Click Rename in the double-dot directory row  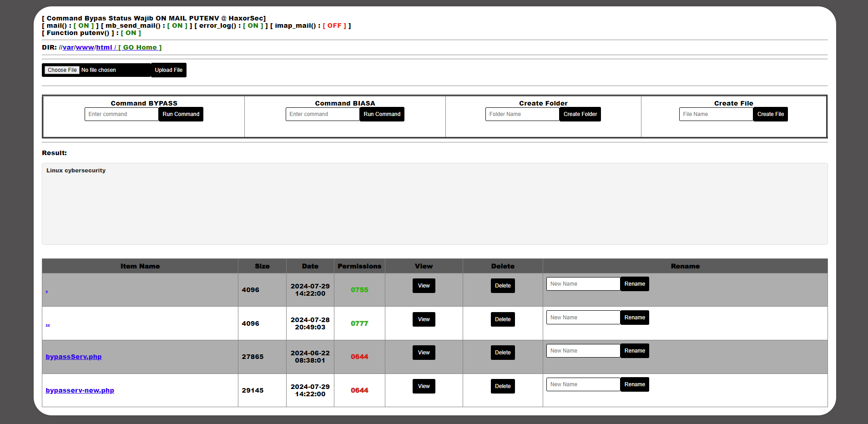click(x=635, y=318)
